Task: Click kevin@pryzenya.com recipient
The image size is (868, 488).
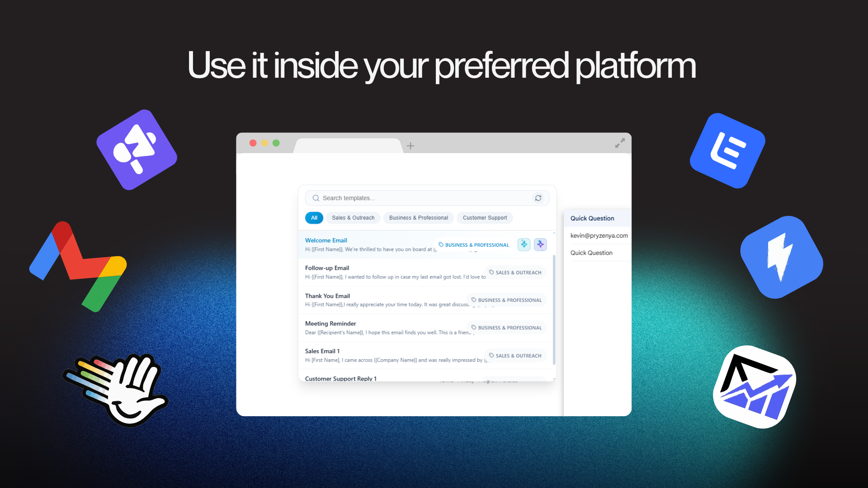Action: click(599, 235)
